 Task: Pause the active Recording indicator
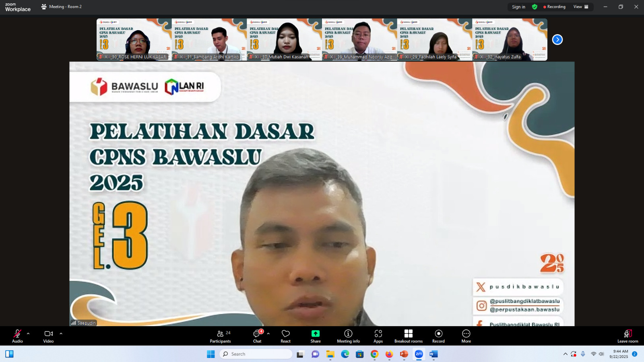coord(555,7)
